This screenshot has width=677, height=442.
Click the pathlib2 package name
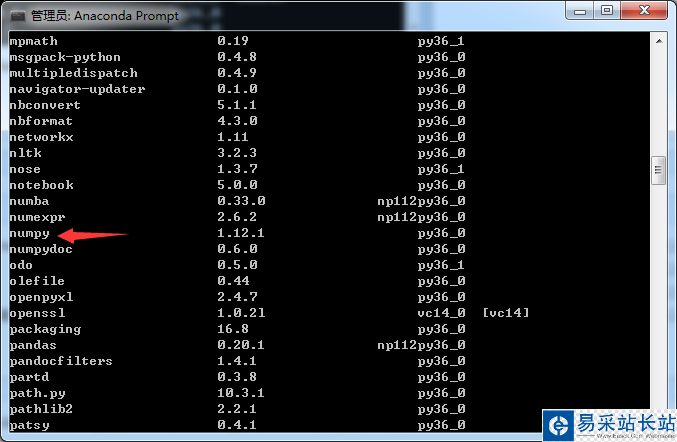[41, 409]
